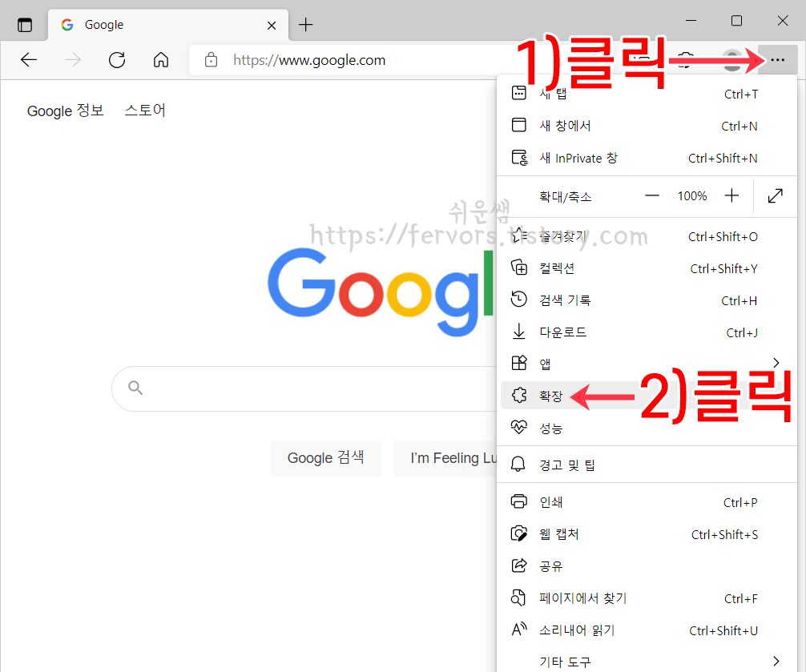The height and width of the screenshot is (672, 806).
Task: Click the Google 검색 button
Action: click(325, 458)
